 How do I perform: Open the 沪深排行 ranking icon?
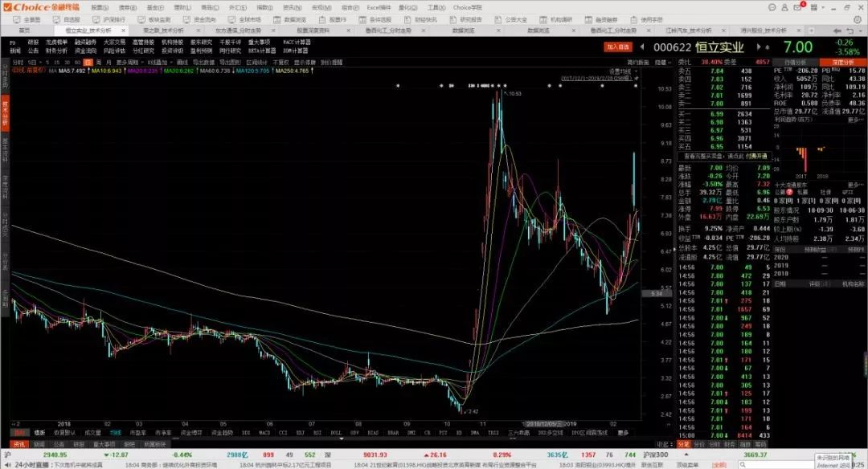click(x=96, y=19)
